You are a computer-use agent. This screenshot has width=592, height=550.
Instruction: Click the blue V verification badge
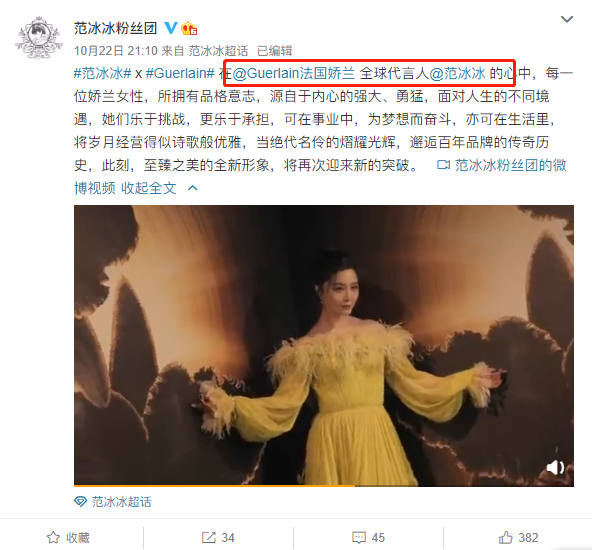171,28
